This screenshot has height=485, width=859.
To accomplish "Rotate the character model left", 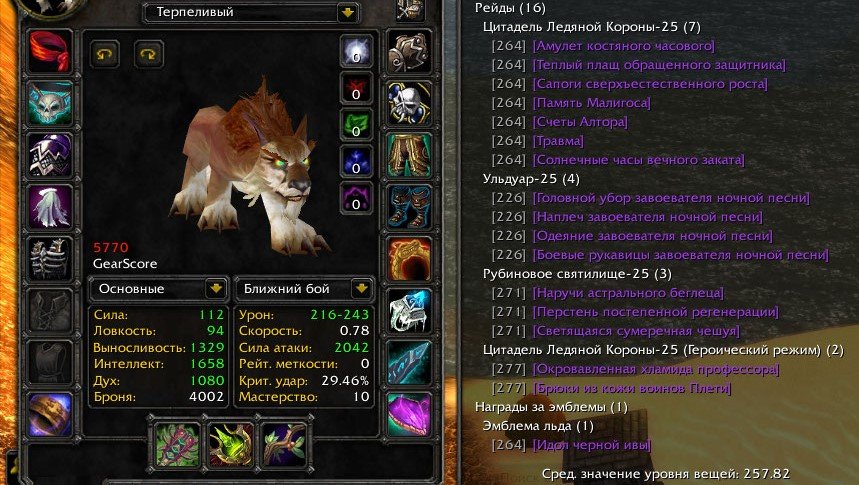I will (105, 54).
